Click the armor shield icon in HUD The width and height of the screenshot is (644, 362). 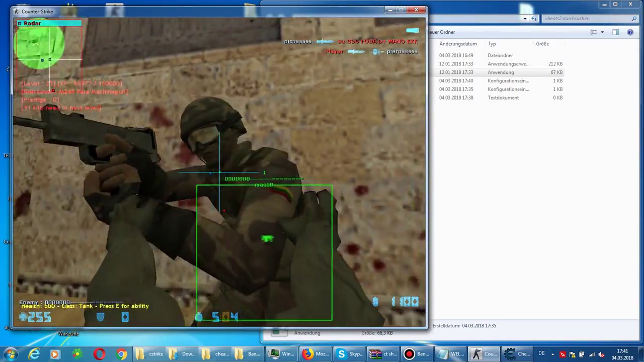101,317
